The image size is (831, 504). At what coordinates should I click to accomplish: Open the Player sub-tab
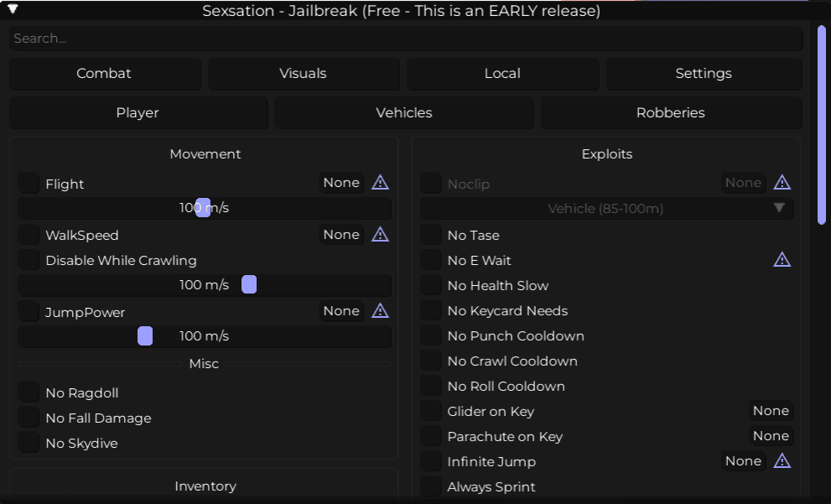[138, 112]
